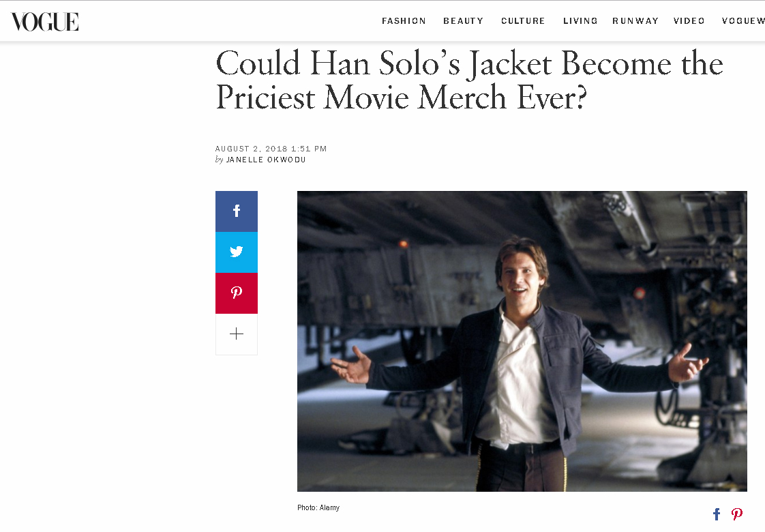Viewport: 765px width, 532px height.
Task: Share article via Twitter bird button
Action: tap(237, 252)
